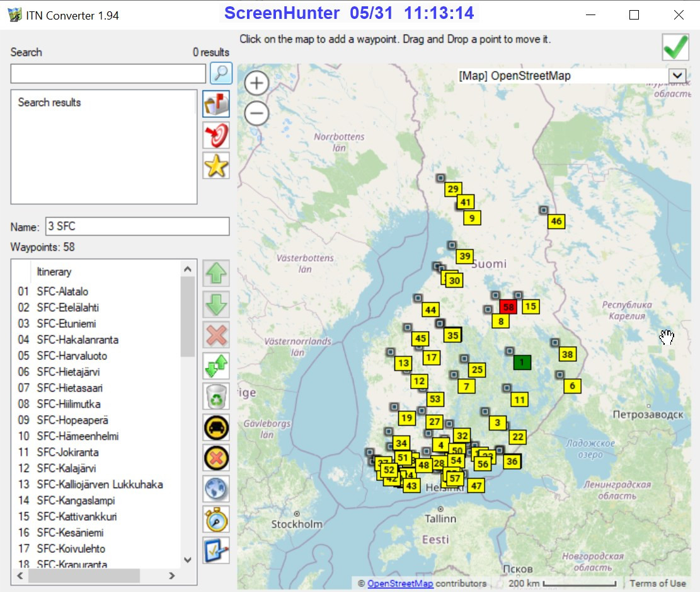
Task: Click the blue globe icon
Action: tap(216, 489)
